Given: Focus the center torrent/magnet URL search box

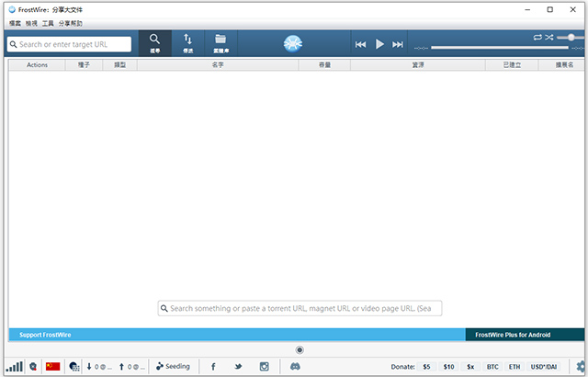Looking at the screenshot, I should point(300,308).
